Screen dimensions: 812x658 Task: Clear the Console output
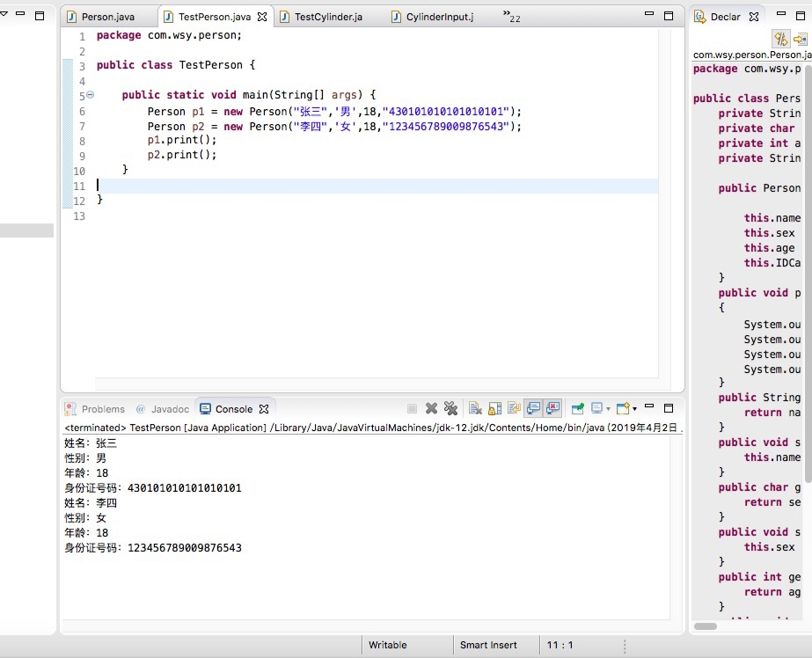point(475,408)
